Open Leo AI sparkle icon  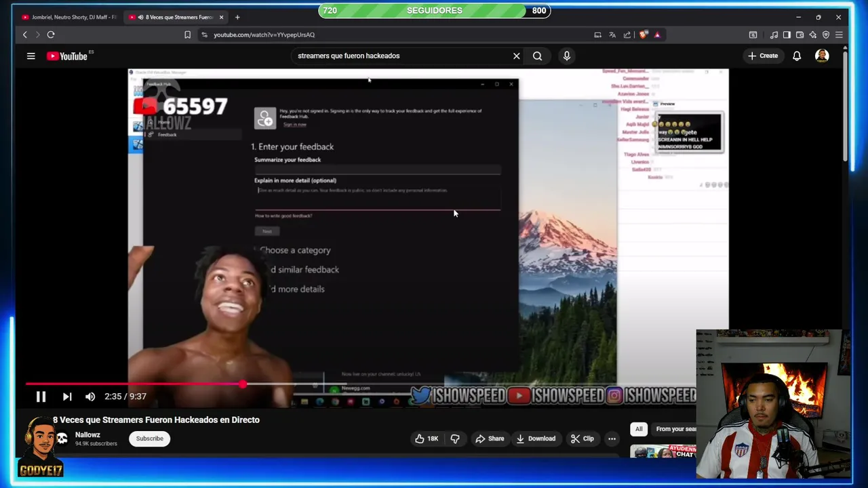[812, 35]
